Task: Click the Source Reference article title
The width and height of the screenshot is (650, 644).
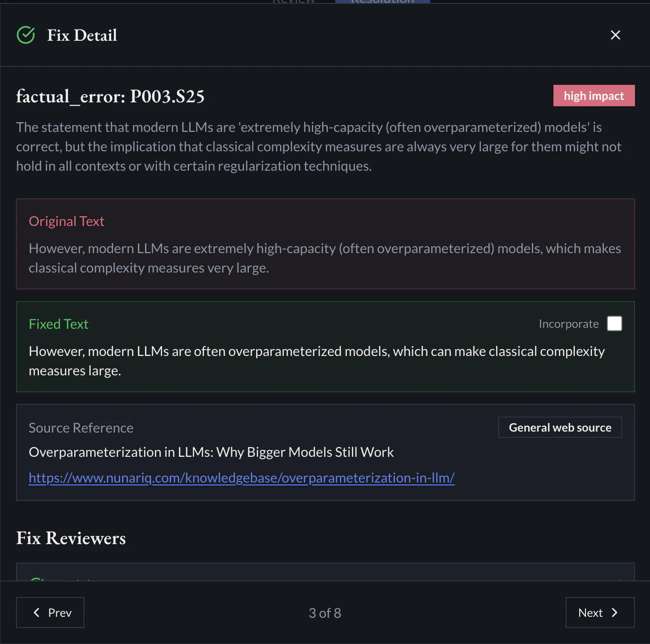Action: [x=211, y=452]
